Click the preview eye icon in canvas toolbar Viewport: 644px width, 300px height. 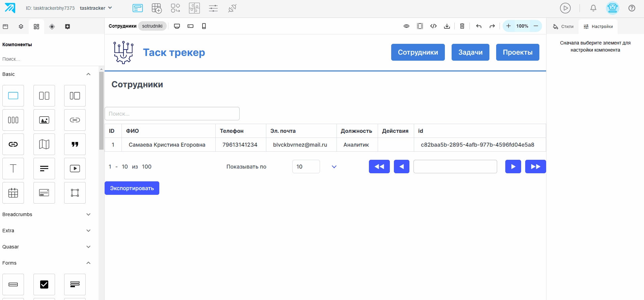[x=406, y=26]
